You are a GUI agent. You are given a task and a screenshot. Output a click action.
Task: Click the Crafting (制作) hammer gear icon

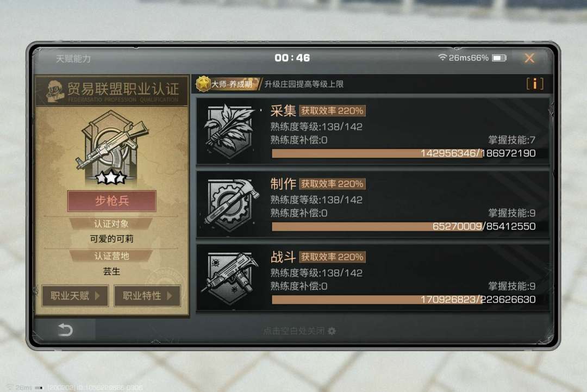(232, 204)
